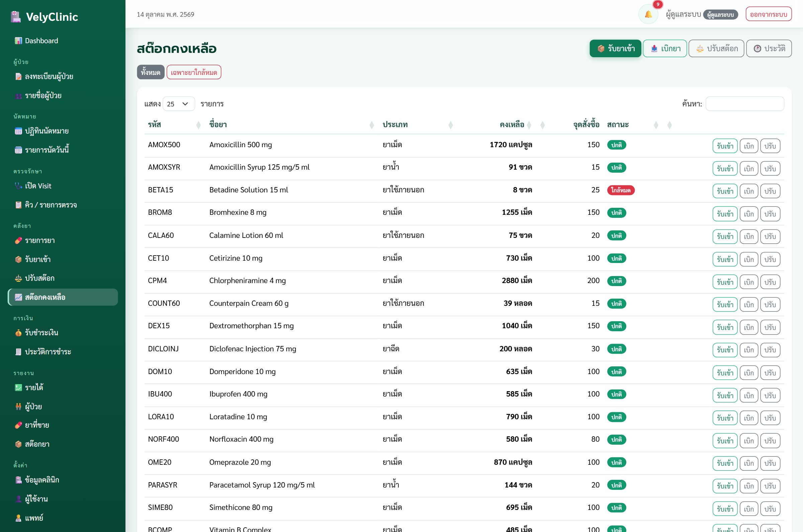Click the clinic building icon for ข้อมูลคลินิก

18,480
